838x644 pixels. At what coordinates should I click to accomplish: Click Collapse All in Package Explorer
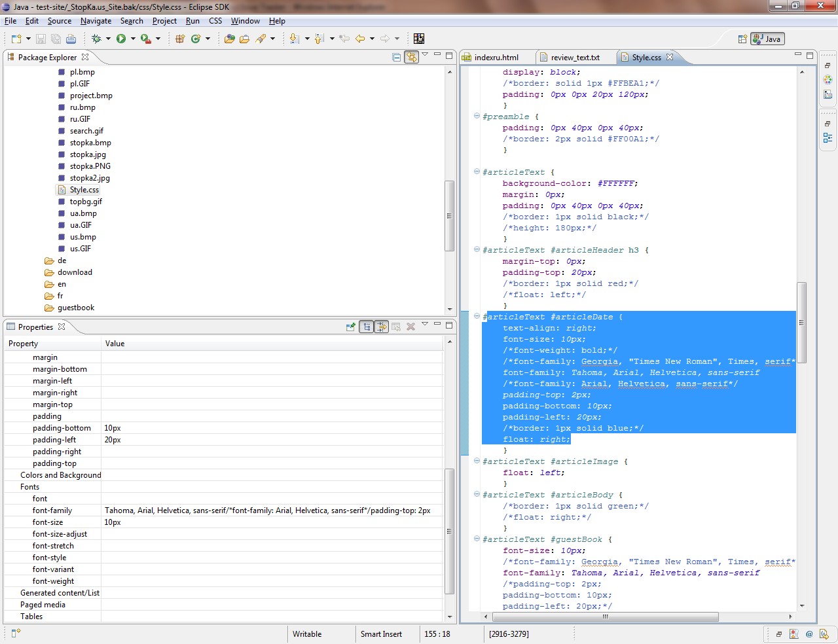[x=396, y=58]
